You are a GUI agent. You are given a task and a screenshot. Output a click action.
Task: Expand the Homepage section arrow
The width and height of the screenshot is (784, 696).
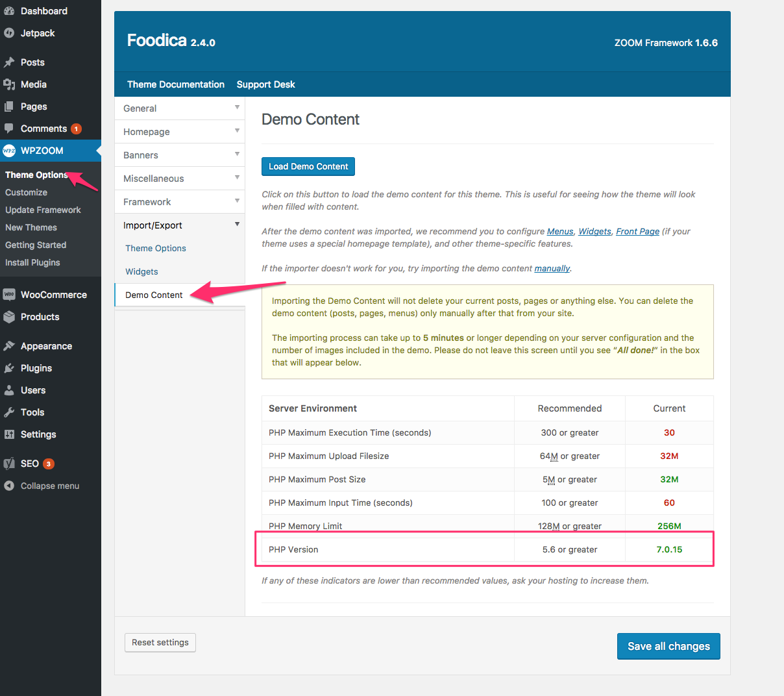(237, 130)
